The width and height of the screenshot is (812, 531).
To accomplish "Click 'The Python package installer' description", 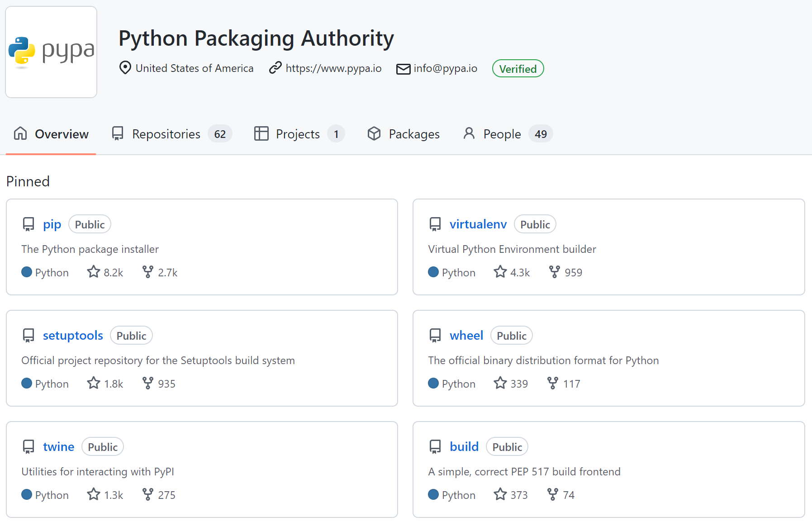I will pyautogui.click(x=90, y=249).
